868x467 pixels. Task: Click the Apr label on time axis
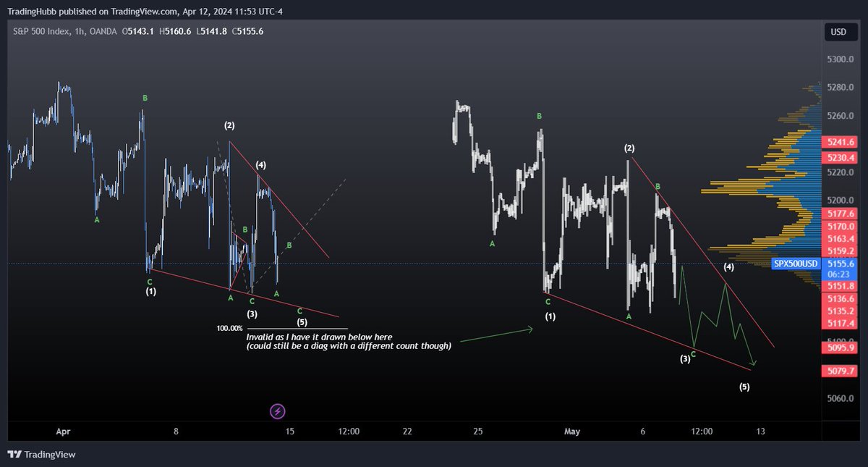(x=62, y=432)
